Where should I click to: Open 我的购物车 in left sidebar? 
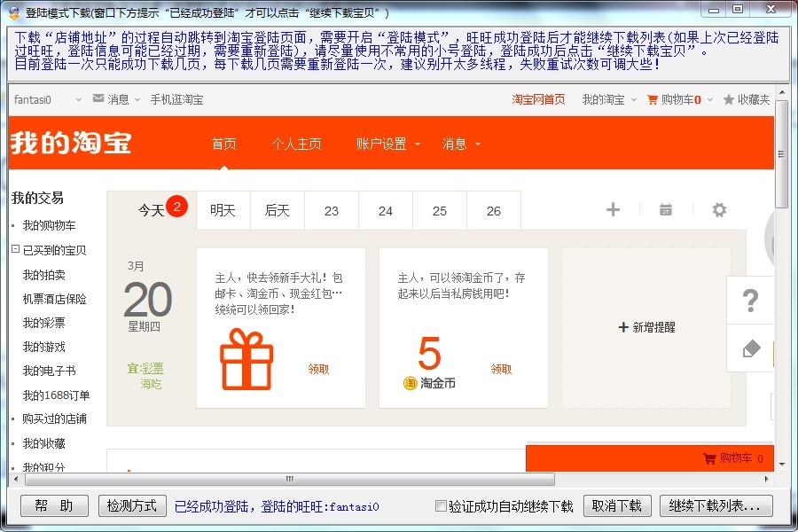(49, 225)
